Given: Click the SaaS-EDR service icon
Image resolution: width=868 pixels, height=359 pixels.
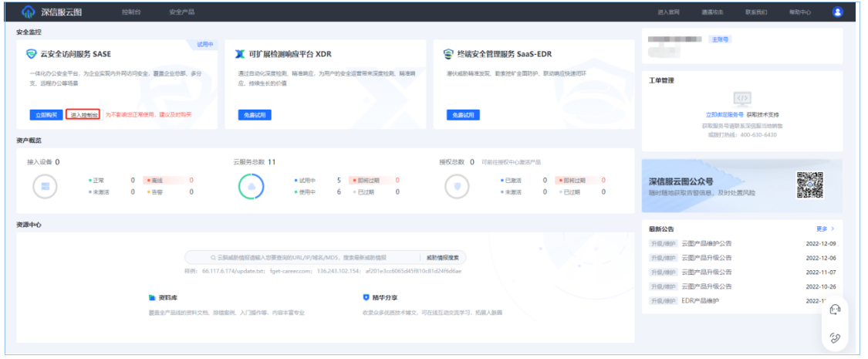Looking at the screenshot, I should (448, 55).
